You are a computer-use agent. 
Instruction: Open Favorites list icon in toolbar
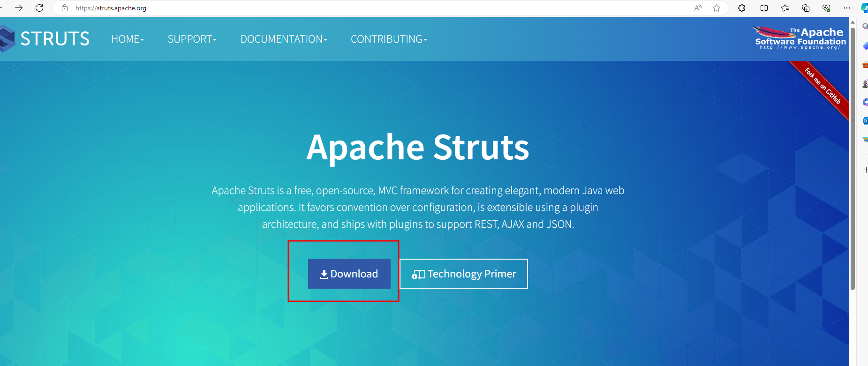point(785,8)
